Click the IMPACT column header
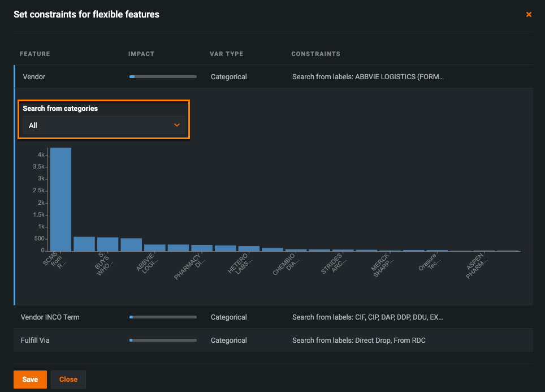Image resolution: width=545 pixels, height=392 pixels. click(141, 54)
